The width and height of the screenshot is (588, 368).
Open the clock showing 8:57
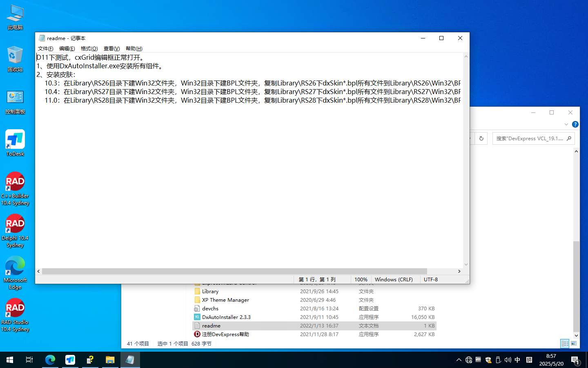point(551,360)
